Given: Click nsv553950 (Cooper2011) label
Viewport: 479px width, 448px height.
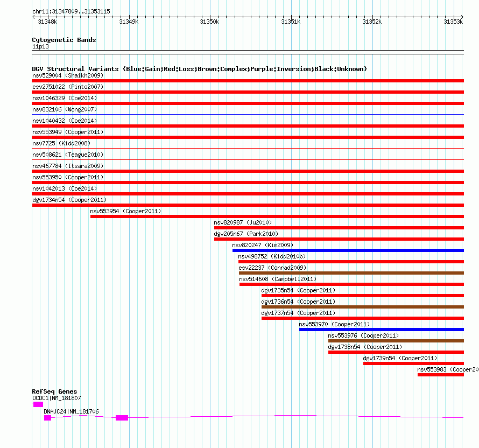Looking at the screenshot, I should (x=68, y=177).
